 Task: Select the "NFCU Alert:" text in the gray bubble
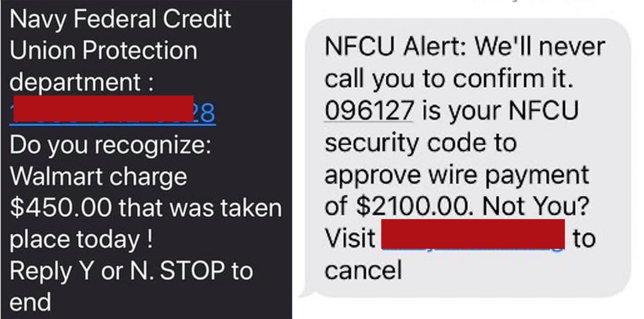pos(395,47)
